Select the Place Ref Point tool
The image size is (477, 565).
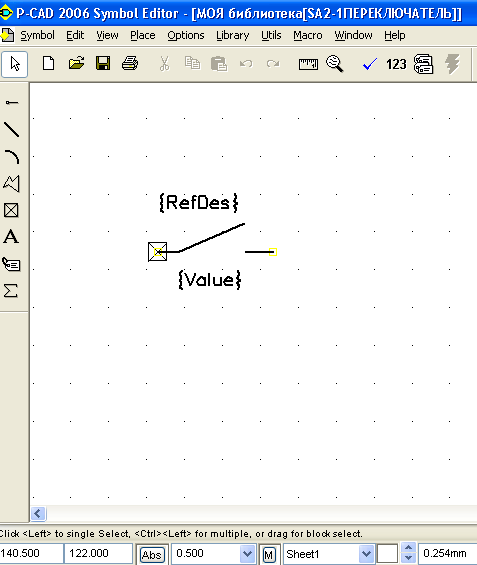click(x=11, y=210)
